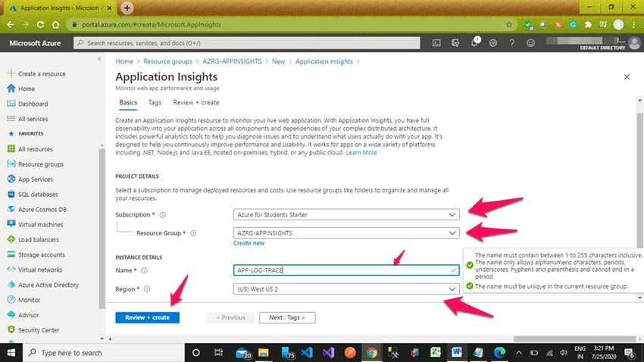
Task: Open Monitor in sidebar
Action: (x=23, y=300)
